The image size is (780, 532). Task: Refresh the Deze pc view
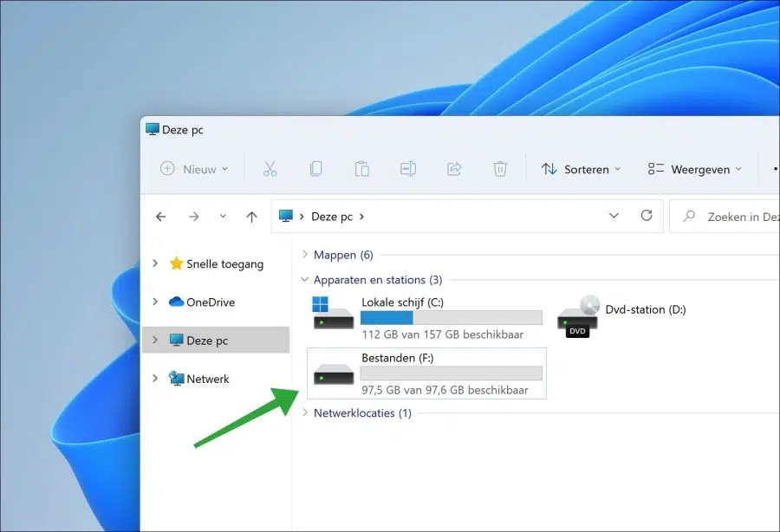pos(647,215)
